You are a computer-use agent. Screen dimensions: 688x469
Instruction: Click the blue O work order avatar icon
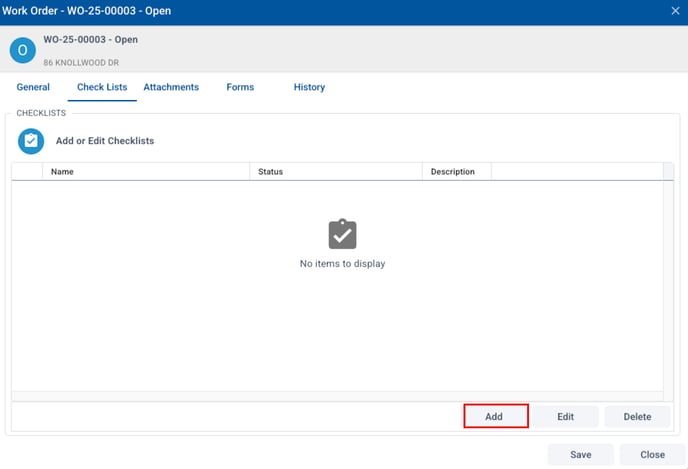coord(22,50)
